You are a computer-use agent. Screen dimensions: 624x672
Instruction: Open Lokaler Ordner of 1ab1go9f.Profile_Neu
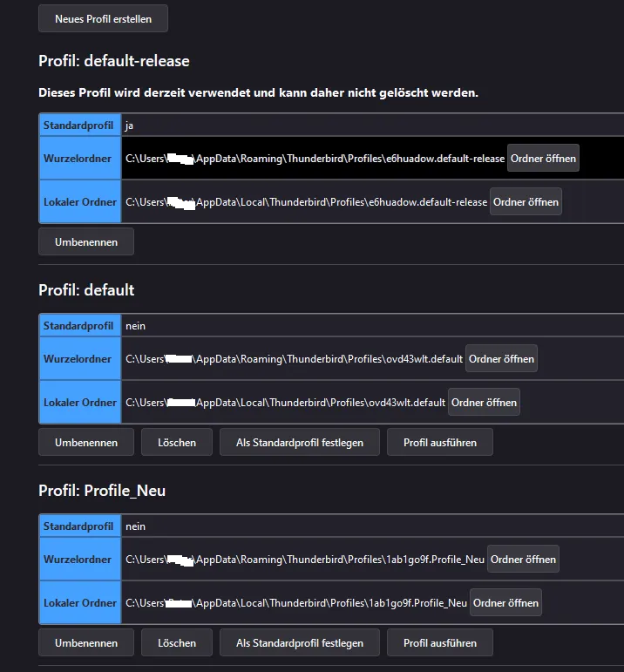(x=505, y=603)
